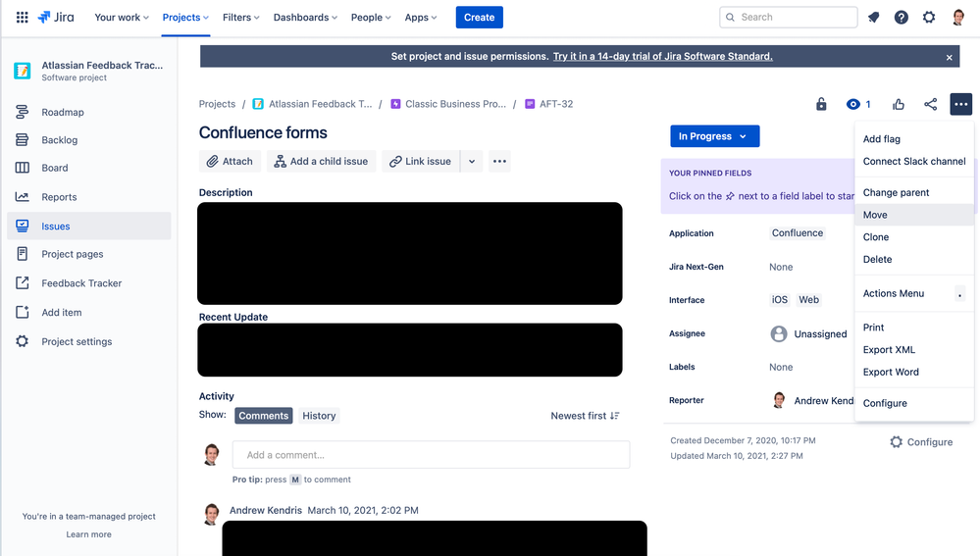Click the Confluence application tag

(798, 233)
